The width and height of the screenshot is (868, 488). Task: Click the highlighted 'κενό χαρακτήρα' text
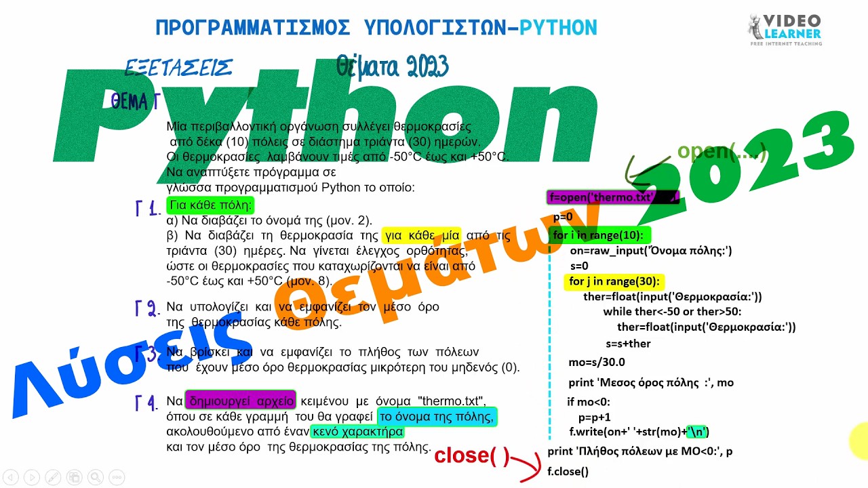[357, 432]
